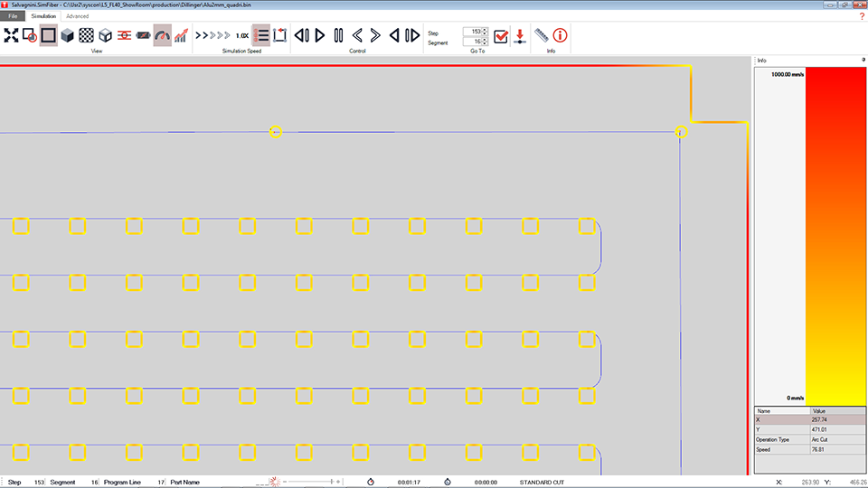Click the battery-shaped view icon

144,35
